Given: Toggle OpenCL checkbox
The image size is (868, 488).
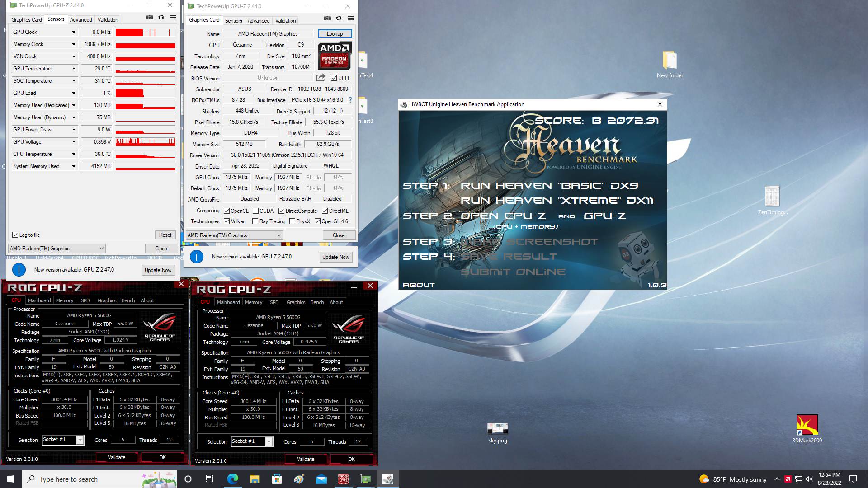Looking at the screenshot, I should [227, 211].
